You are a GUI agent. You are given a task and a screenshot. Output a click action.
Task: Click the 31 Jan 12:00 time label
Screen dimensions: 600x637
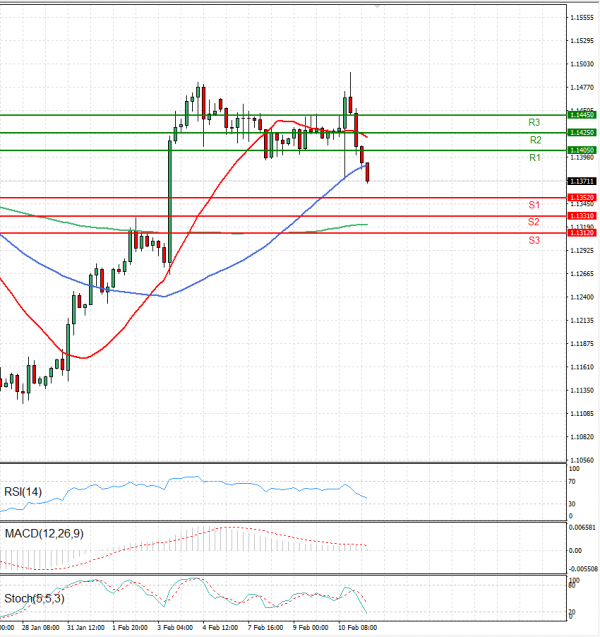(x=86, y=628)
